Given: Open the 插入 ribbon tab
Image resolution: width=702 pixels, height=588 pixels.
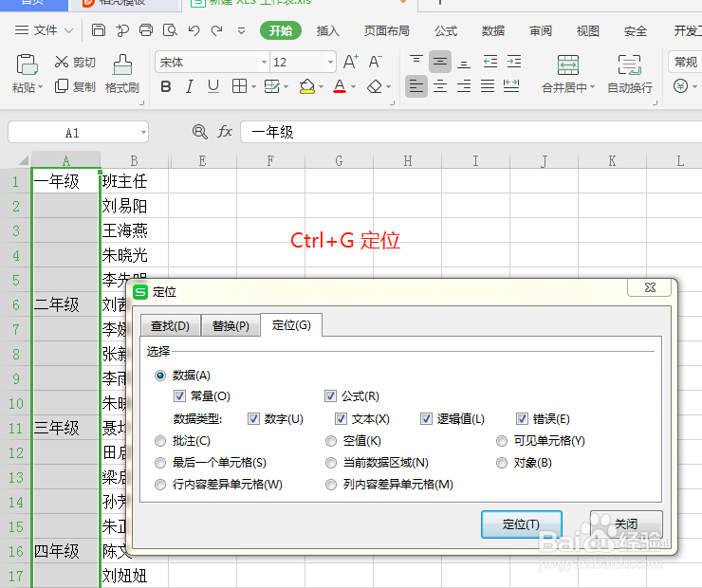Looking at the screenshot, I should [x=327, y=30].
